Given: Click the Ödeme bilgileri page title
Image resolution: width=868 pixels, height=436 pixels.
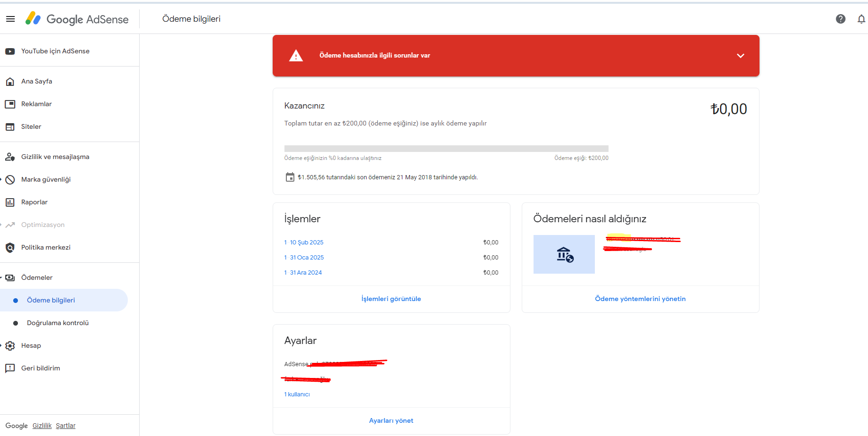Looking at the screenshot, I should point(191,19).
